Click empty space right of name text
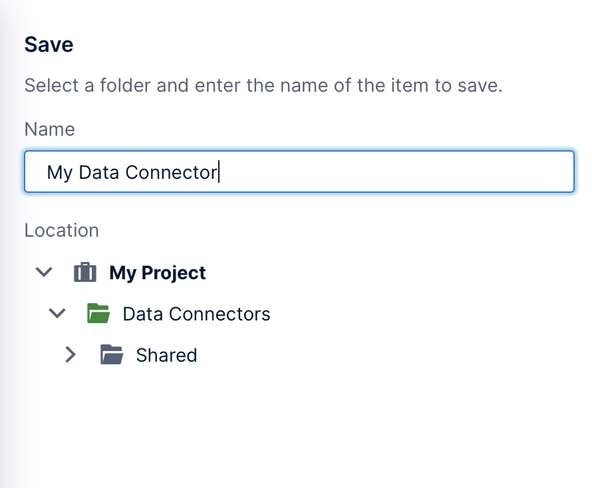Screen dimensions: 592x488 click(396, 172)
